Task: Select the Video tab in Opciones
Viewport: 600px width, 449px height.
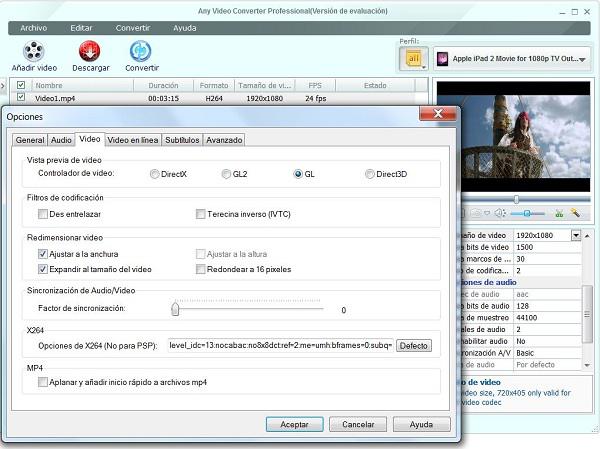Action: pos(90,139)
